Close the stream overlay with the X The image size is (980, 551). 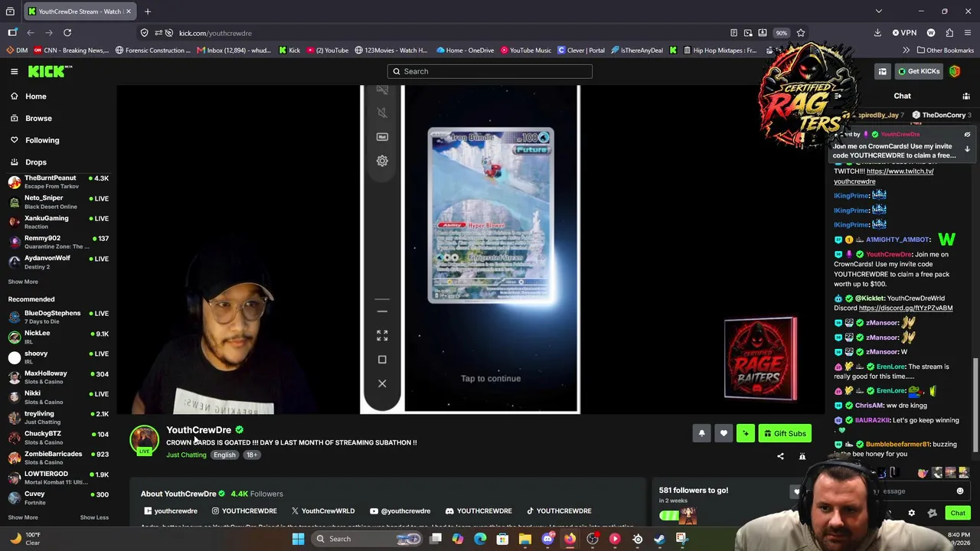382,383
